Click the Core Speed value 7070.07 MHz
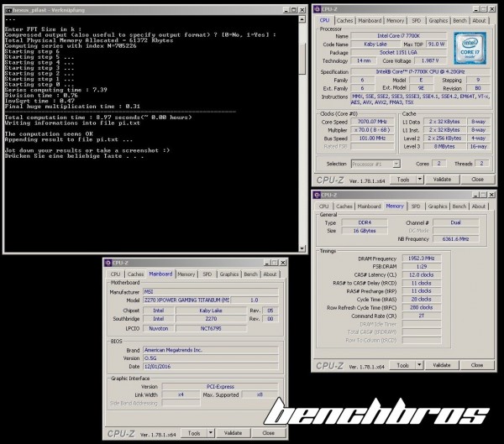 point(372,122)
